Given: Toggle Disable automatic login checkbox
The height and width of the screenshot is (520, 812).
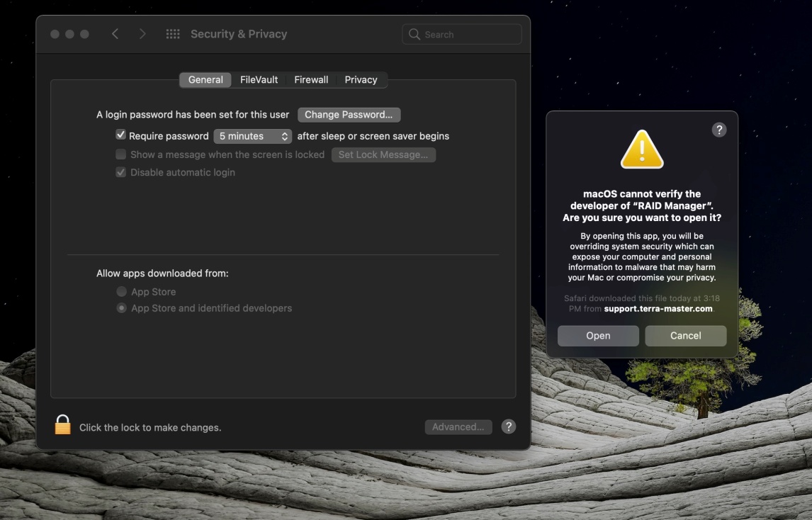Looking at the screenshot, I should coord(120,172).
